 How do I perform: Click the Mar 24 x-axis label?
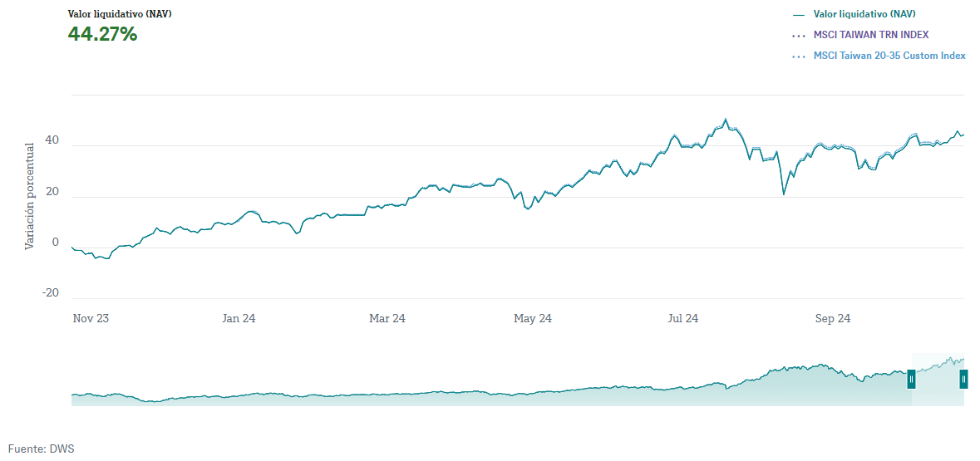387,319
